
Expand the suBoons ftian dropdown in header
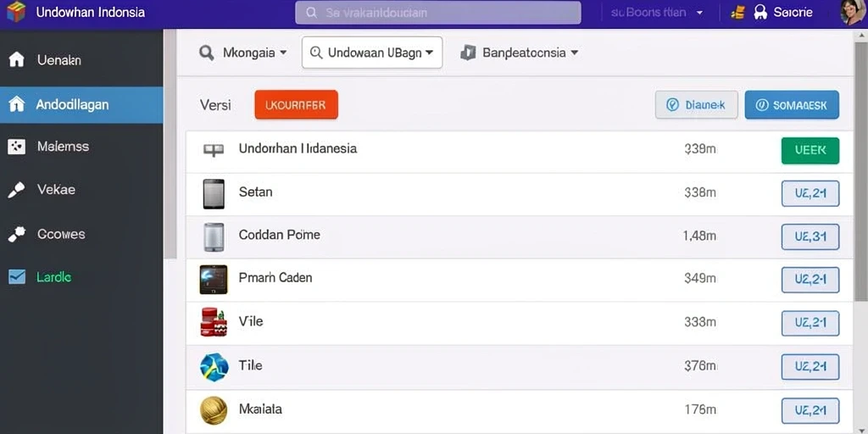(x=657, y=12)
